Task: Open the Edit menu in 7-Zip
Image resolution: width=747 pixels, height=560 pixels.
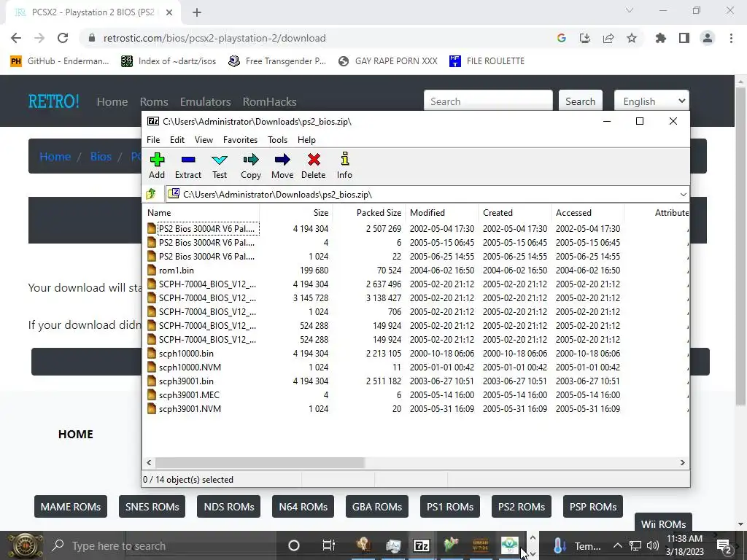Action: coord(177,139)
